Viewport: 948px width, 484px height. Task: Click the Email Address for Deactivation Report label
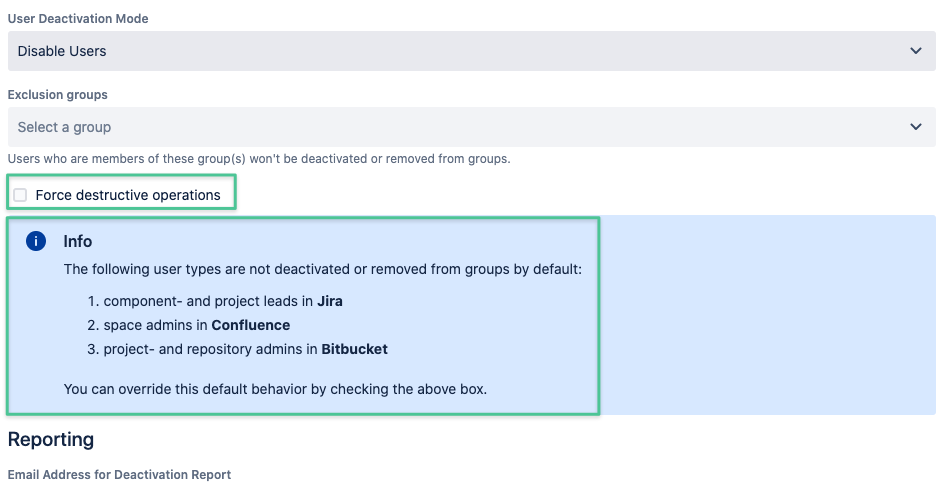[119, 474]
